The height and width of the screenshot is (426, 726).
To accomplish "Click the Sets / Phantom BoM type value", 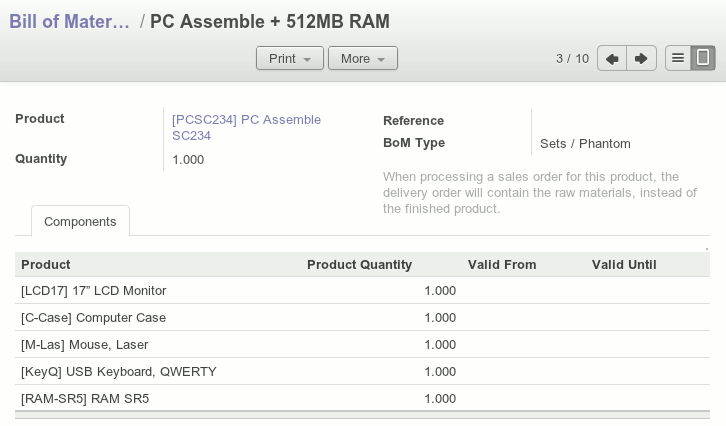I will coord(585,143).
